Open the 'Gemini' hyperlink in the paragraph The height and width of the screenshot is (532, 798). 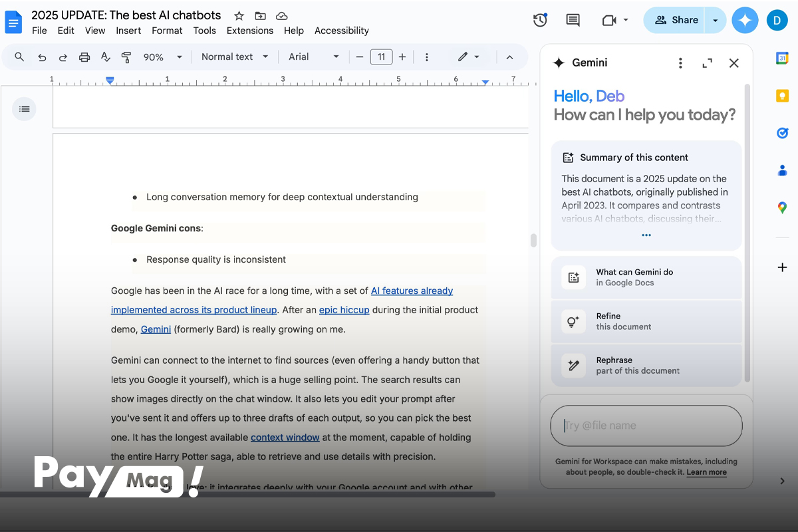tap(156, 329)
